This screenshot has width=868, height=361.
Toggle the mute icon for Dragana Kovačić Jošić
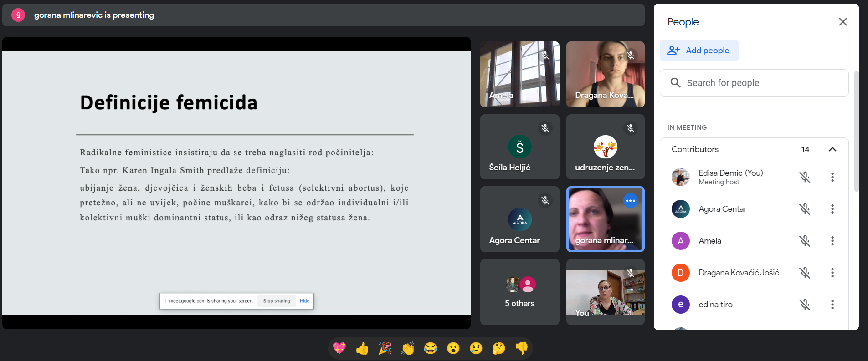pos(805,273)
